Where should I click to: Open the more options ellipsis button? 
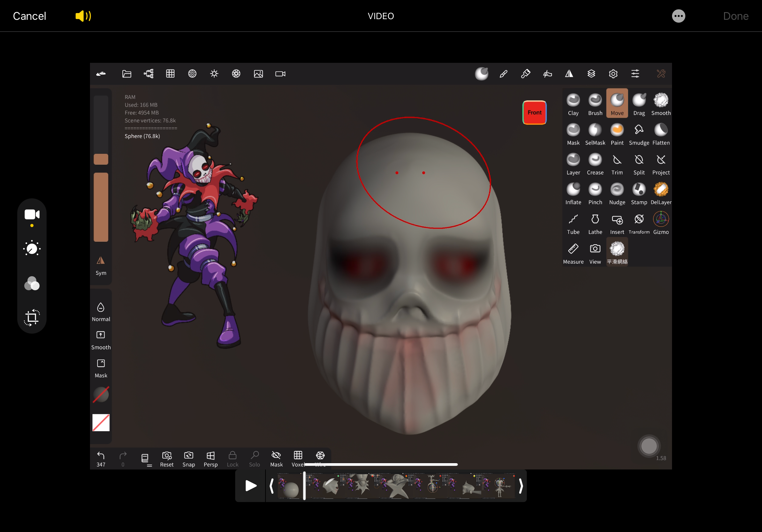click(678, 16)
